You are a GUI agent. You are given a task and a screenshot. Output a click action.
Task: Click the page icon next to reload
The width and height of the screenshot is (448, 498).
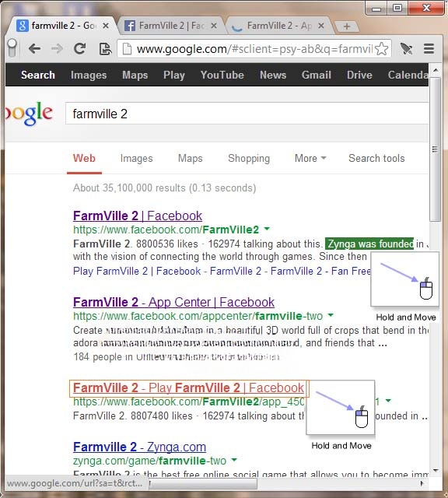point(105,49)
